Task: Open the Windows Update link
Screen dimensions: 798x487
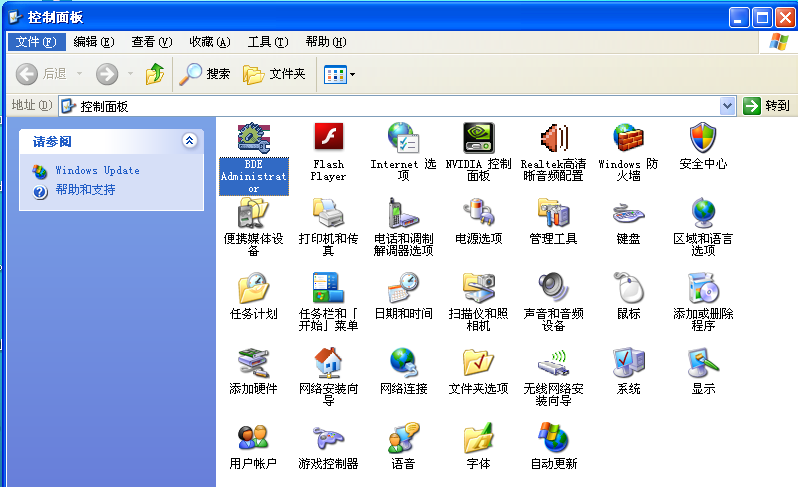Action: 97,170
